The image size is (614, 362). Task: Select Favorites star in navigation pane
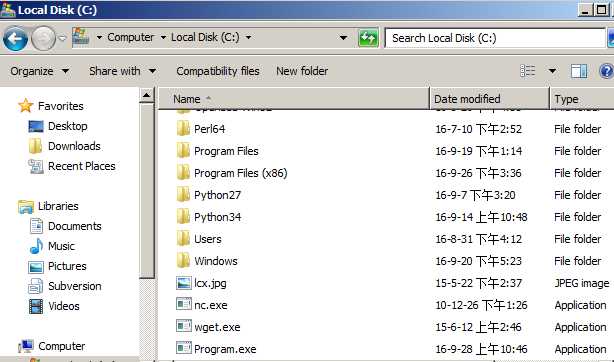(x=25, y=106)
